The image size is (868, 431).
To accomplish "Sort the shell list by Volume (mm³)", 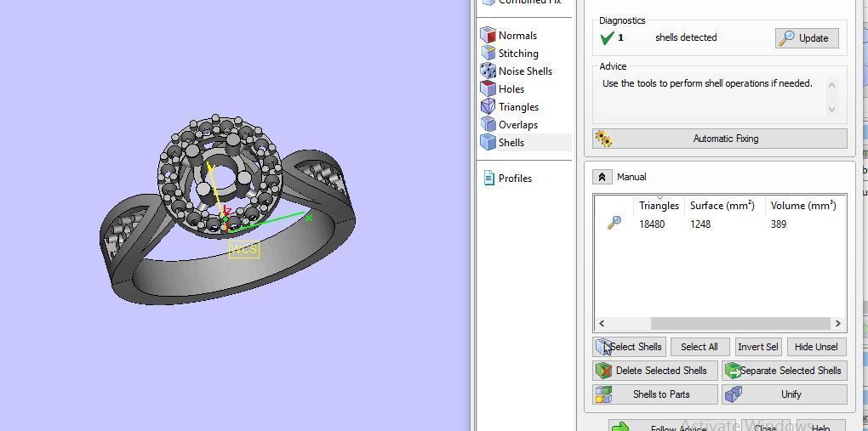I will (x=803, y=205).
